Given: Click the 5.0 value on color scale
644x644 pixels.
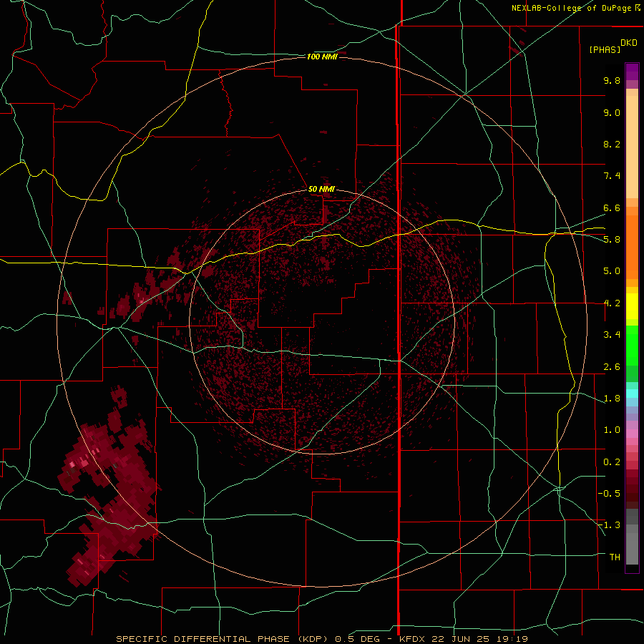Looking at the screenshot, I should coord(612,271).
